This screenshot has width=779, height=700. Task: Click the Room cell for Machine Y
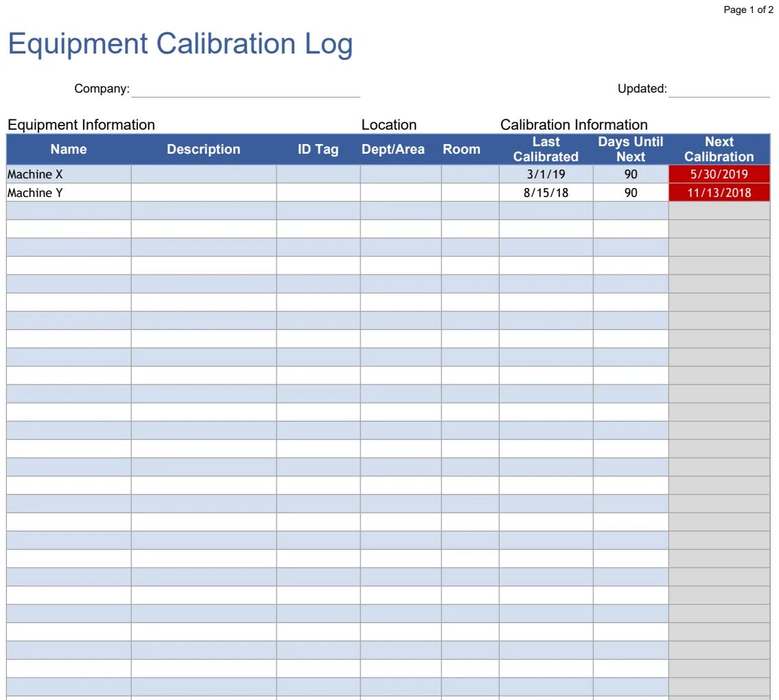click(x=470, y=193)
